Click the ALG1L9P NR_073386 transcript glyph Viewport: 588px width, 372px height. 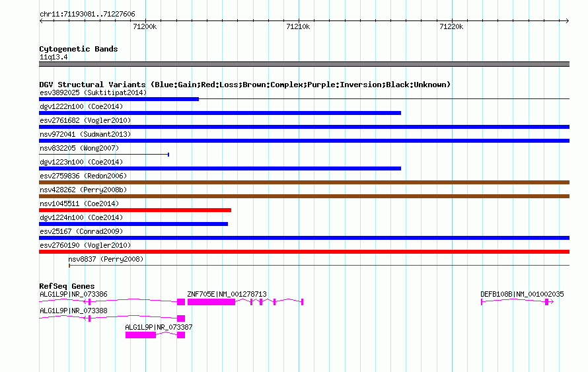[x=112, y=301]
